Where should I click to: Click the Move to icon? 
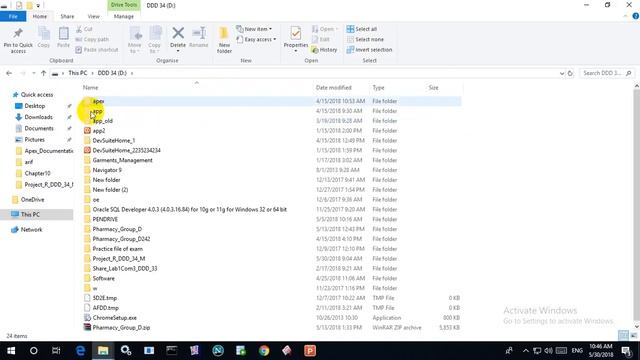[x=135, y=33]
